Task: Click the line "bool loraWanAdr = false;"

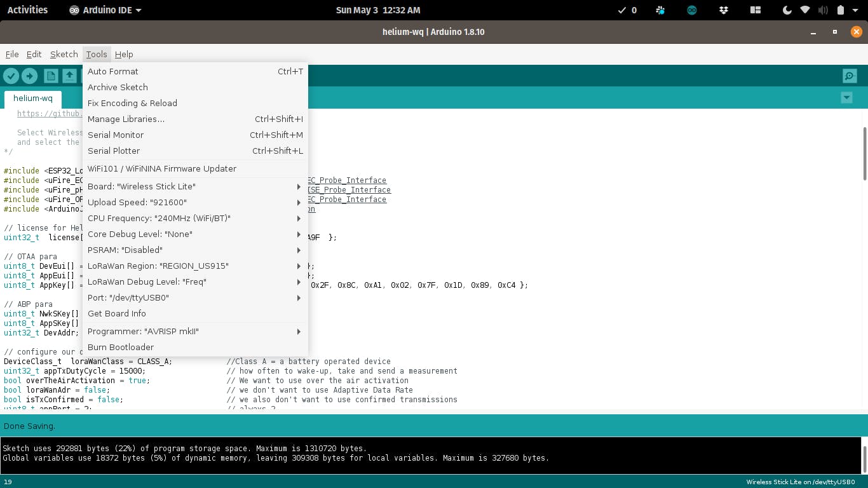Action: pyautogui.click(x=57, y=390)
